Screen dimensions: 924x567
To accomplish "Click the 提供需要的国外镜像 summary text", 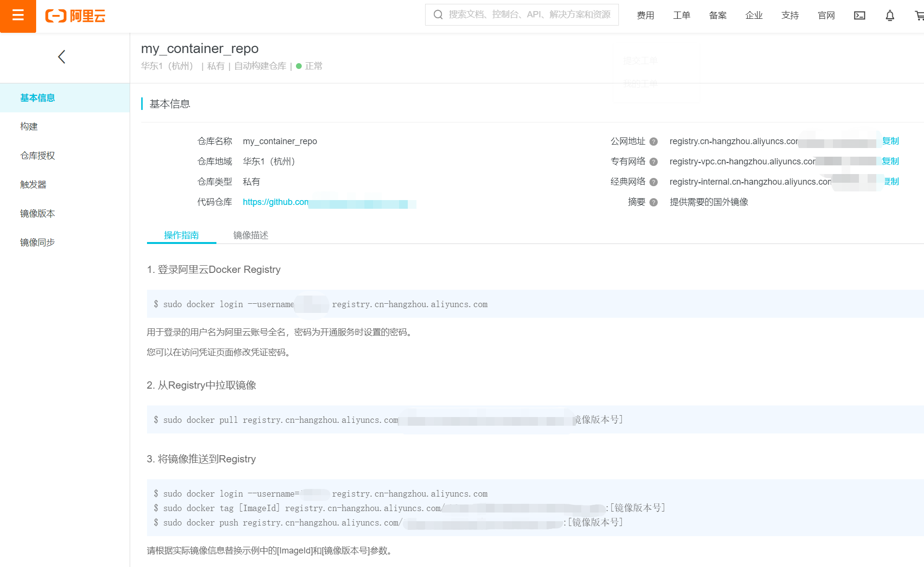I will [709, 202].
